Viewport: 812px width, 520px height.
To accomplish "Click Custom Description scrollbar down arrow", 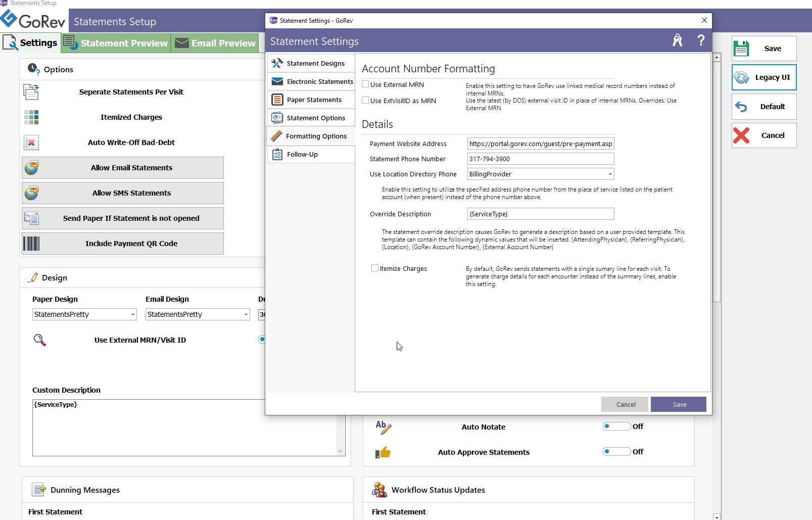I will tap(341, 451).
